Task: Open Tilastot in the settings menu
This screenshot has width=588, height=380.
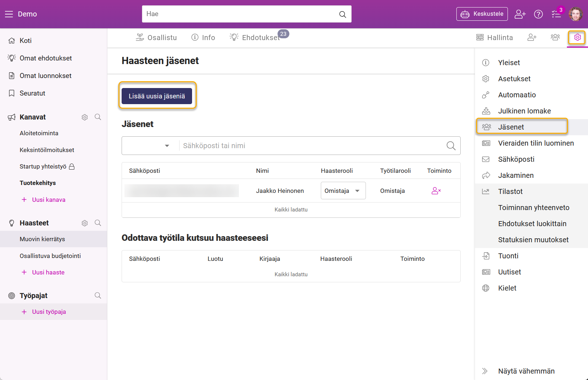Action: (510, 191)
